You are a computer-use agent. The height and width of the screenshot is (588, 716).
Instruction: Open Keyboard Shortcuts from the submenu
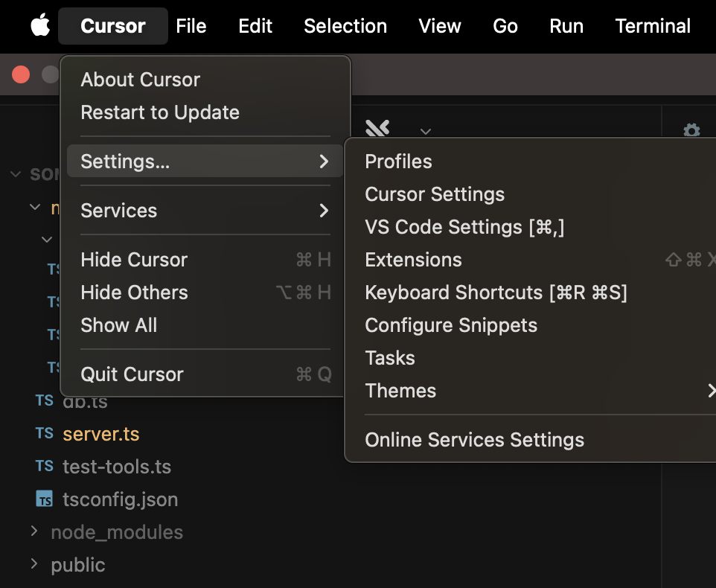pos(496,292)
